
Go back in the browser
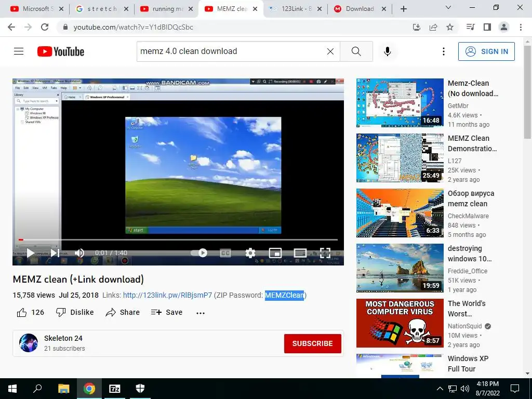11,27
